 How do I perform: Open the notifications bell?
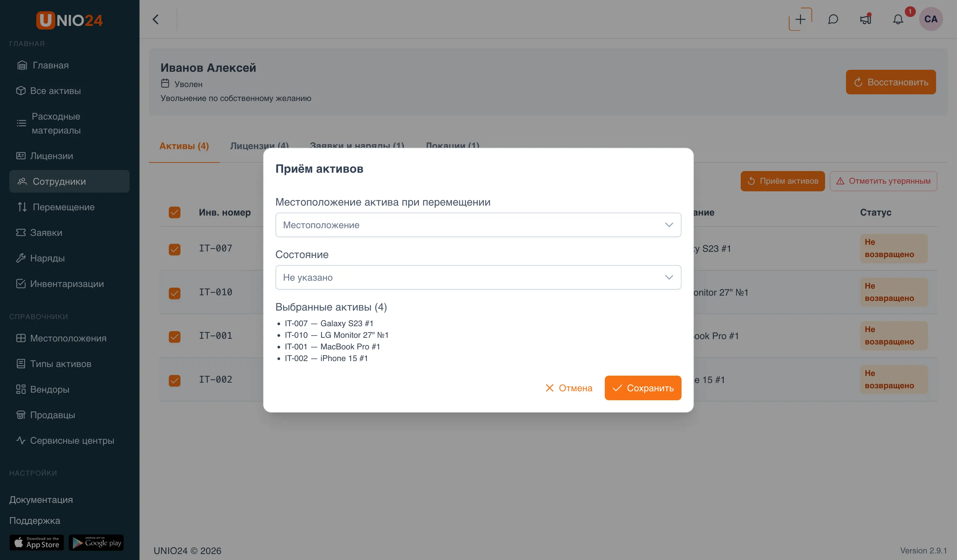point(898,19)
